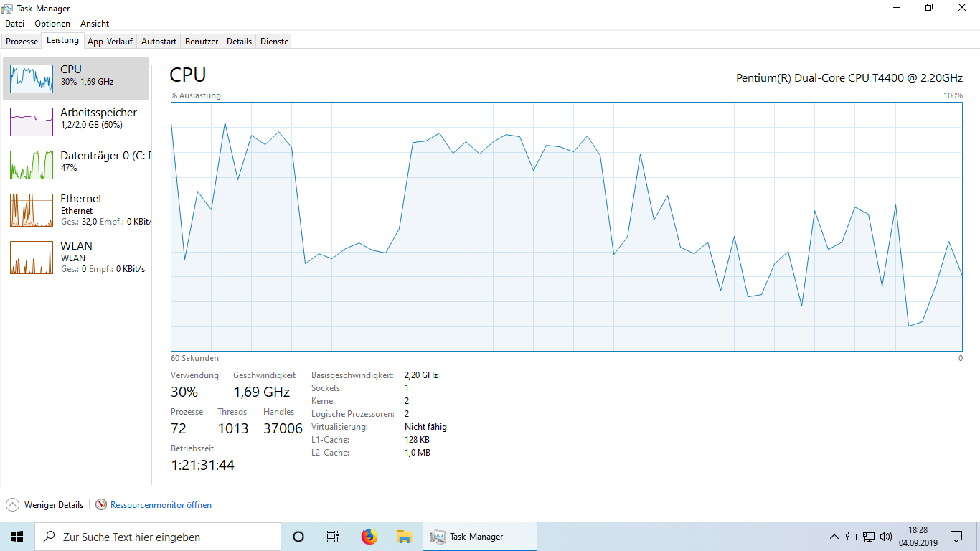Launch Firefox from the taskbar

[369, 537]
